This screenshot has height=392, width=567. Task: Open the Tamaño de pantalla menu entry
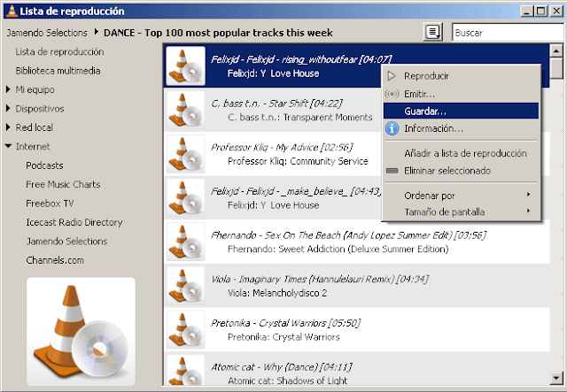click(462, 211)
